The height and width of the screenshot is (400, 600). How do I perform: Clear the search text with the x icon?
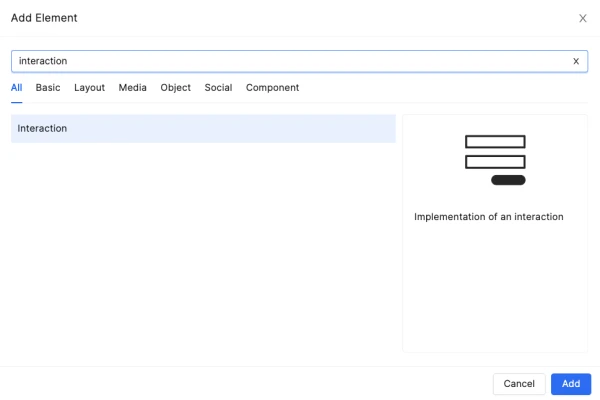click(x=576, y=61)
